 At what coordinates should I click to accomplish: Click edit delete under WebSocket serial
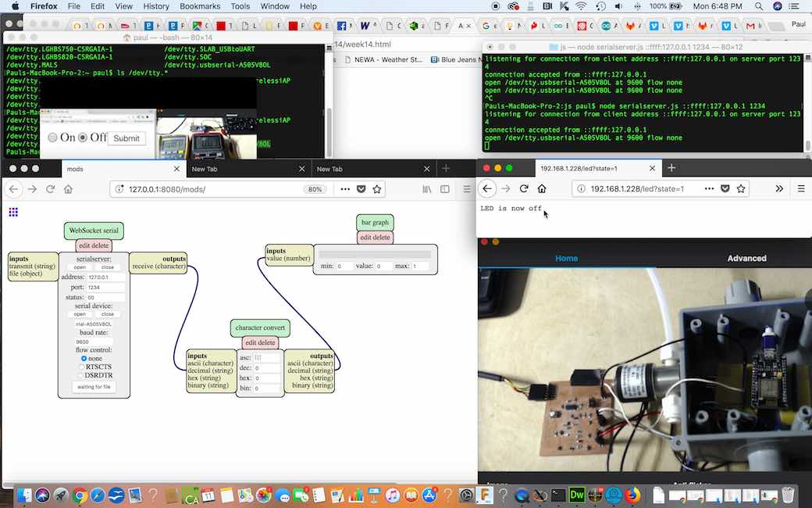coord(94,245)
